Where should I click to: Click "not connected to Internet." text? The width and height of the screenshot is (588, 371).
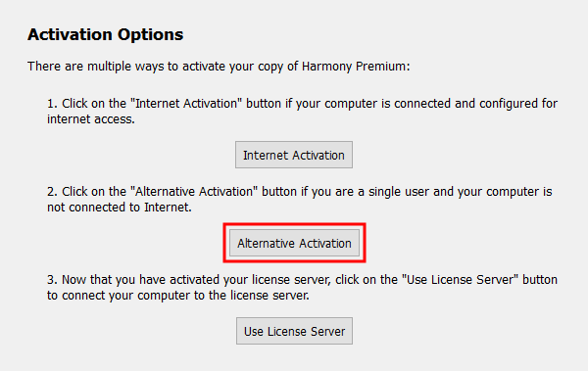pos(120,208)
